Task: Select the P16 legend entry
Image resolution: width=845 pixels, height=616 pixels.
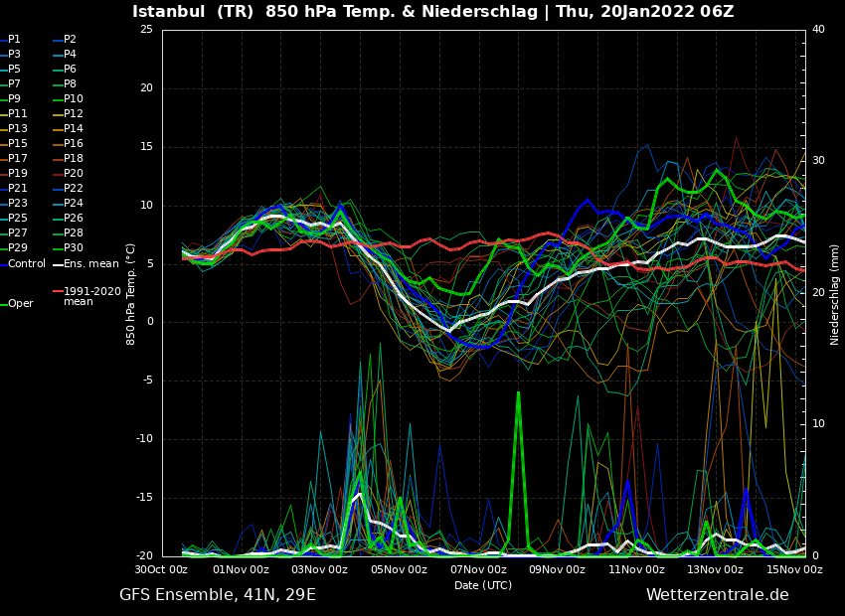Action: pyautogui.click(x=69, y=144)
